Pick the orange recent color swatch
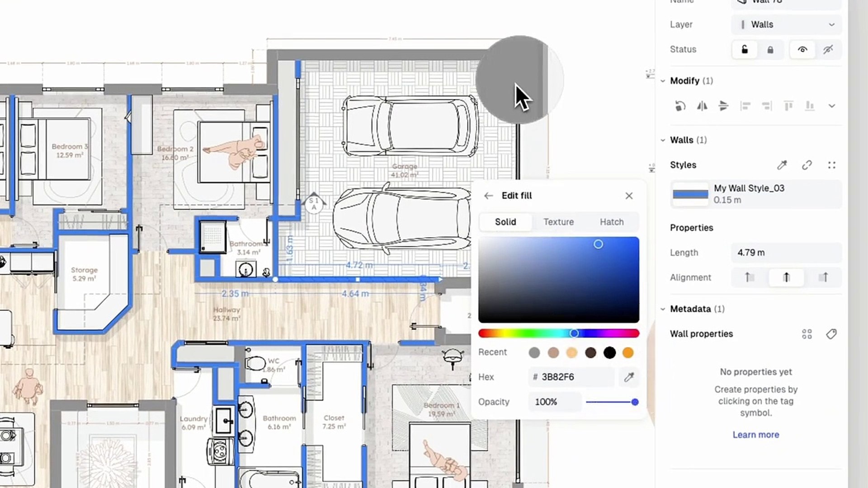Image resolution: width=868 pixels, height=488 pixels. pos(628,352)
